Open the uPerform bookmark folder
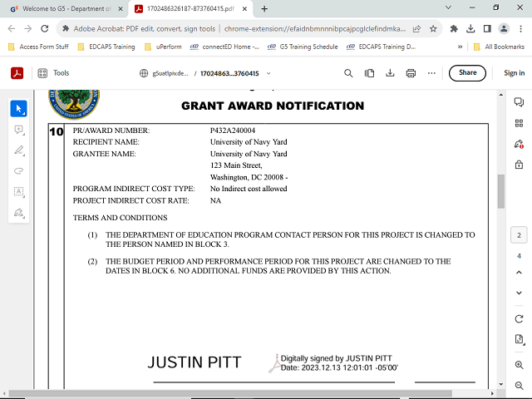The image size is (532, 399). [x=163, y=47]
